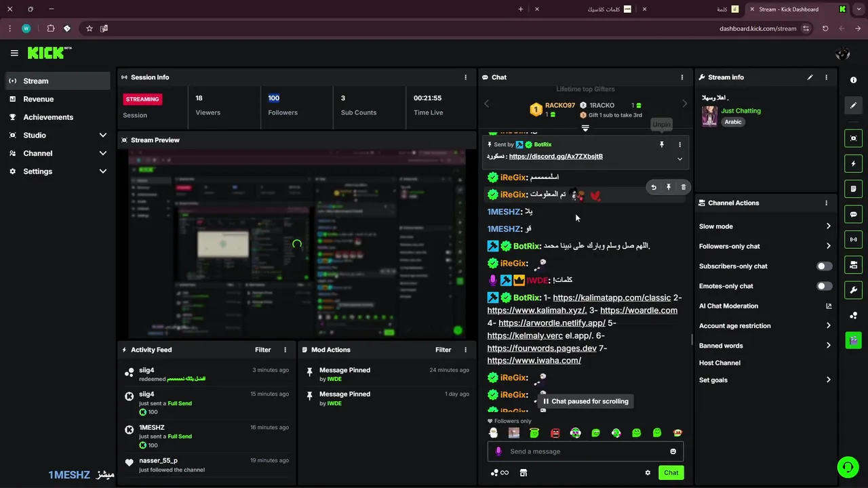Viewport: 868px width, 488px height.
Task: Reply to iReGix message with arrow icon
Action: coord(653,187)
